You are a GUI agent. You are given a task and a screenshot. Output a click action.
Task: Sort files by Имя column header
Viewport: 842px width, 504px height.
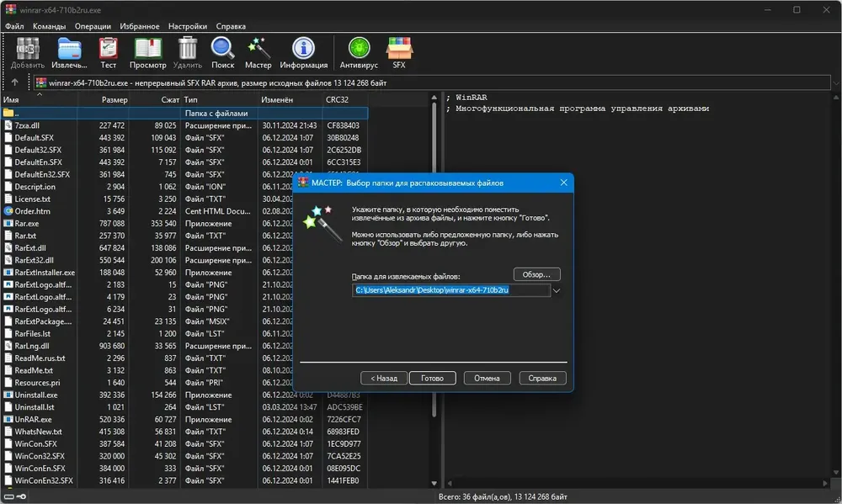point(40,100)
